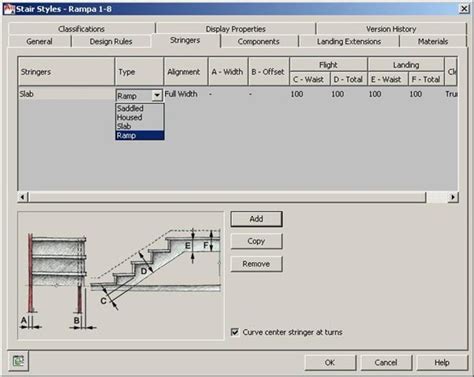The width and height of the screenshot is (474, 377).
Task: Toggle Curve center stringer at turns checkbox
Action: pos(235,332)
